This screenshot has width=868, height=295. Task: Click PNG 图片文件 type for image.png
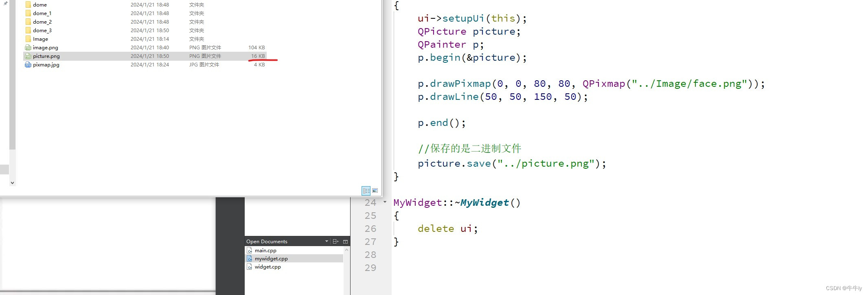pyautogui.click(x=205, y=48)
